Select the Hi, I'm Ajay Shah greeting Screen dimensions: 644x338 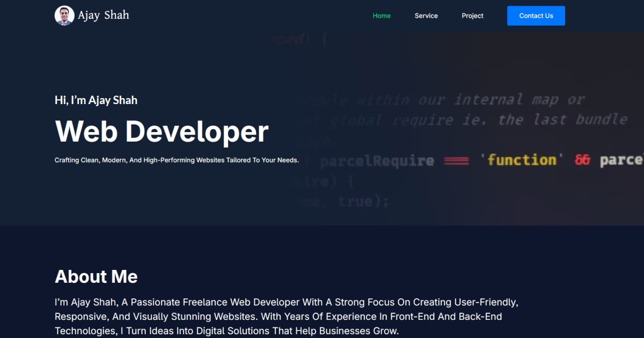click(96, 100)
